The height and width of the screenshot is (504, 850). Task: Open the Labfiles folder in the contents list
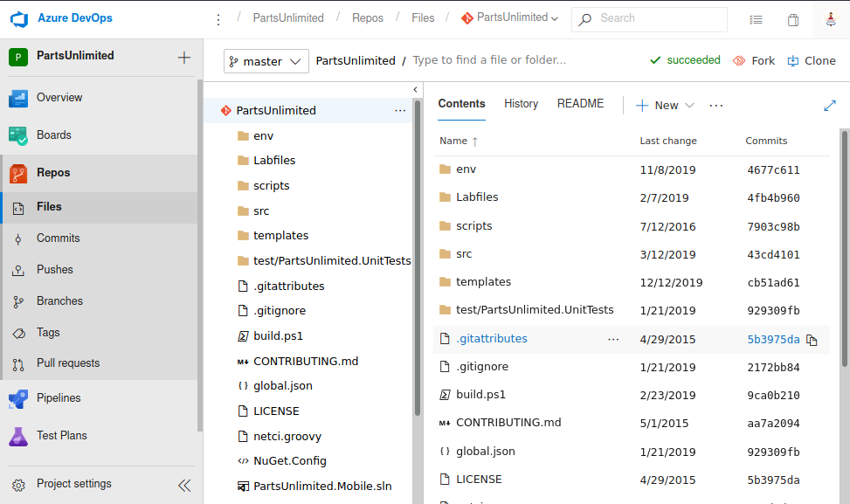point(477,197)
